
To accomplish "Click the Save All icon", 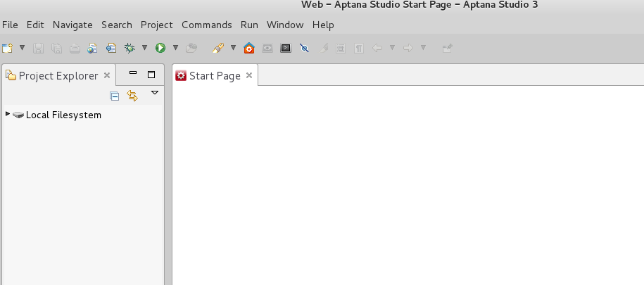I will pos(56,48).
